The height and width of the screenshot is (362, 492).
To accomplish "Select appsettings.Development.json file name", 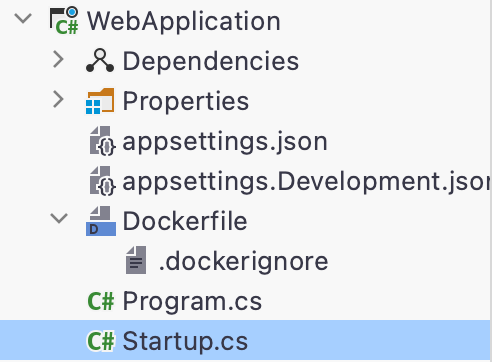I will pos(307,182).
